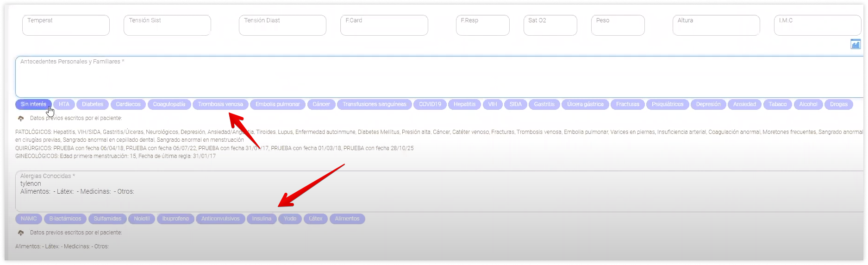Add Trombosis venosa to antecedentes
Image resolution: width=868 pixels, height=265 pixels.
(220, 104)
